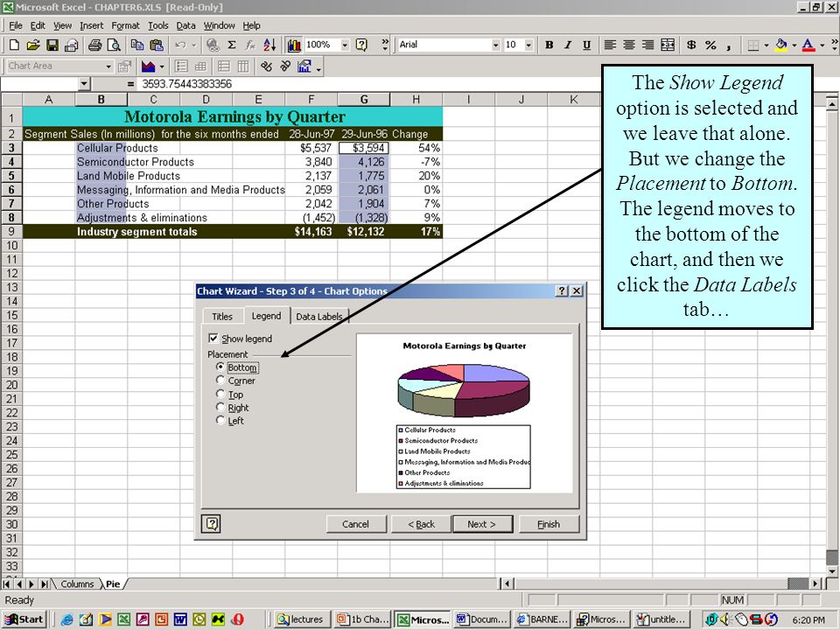Center-align the text
The width and height of the screenshot is (840, 630).
pos(629,45)
